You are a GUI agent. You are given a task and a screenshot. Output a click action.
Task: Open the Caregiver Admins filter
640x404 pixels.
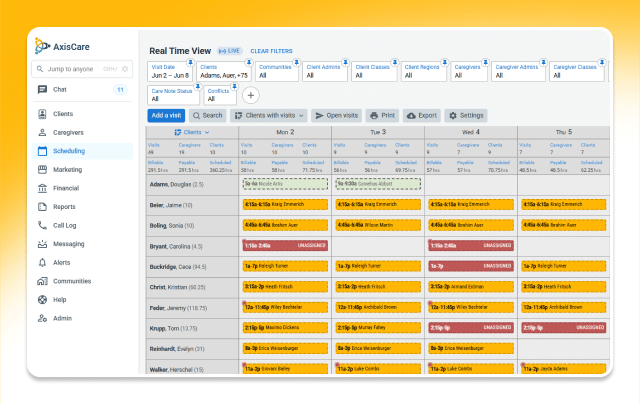(518, 71)
